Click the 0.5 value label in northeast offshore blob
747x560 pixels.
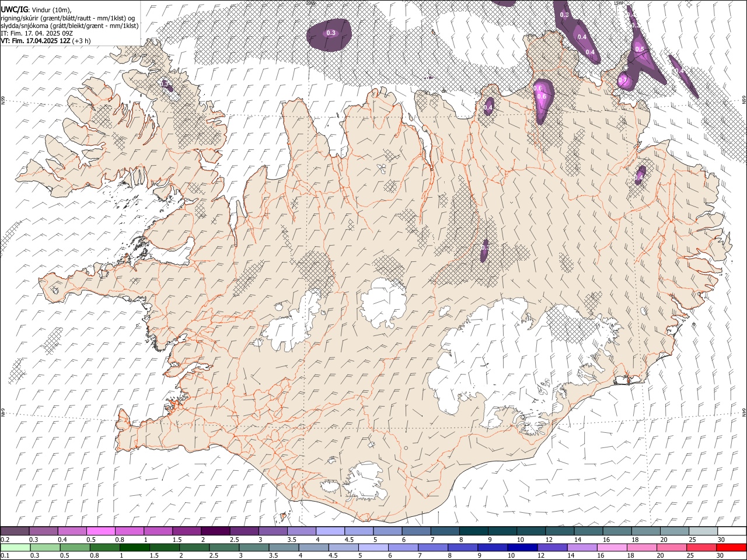point(640,49)
